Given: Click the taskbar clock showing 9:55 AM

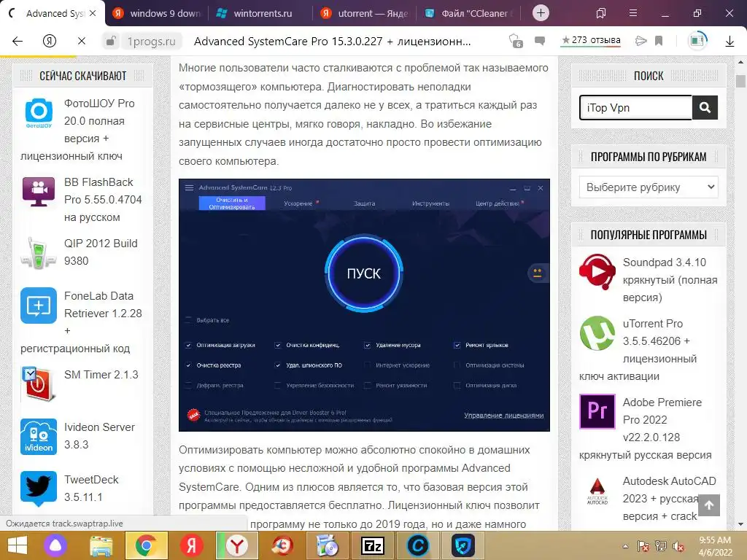Looking at the screenshot, I should 715,546.
